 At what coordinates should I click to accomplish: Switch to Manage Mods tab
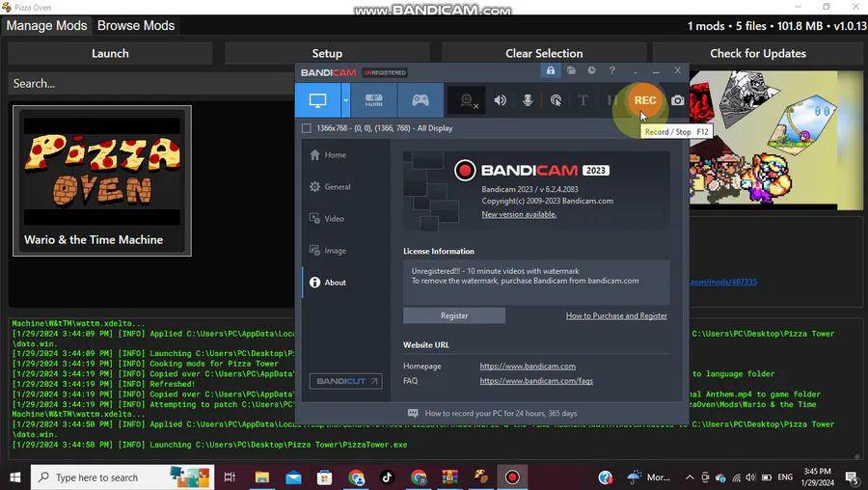coord(46,25)
